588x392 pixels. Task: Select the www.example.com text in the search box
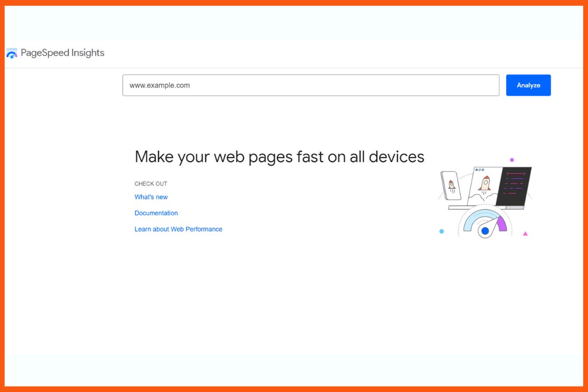pos(159,85)
